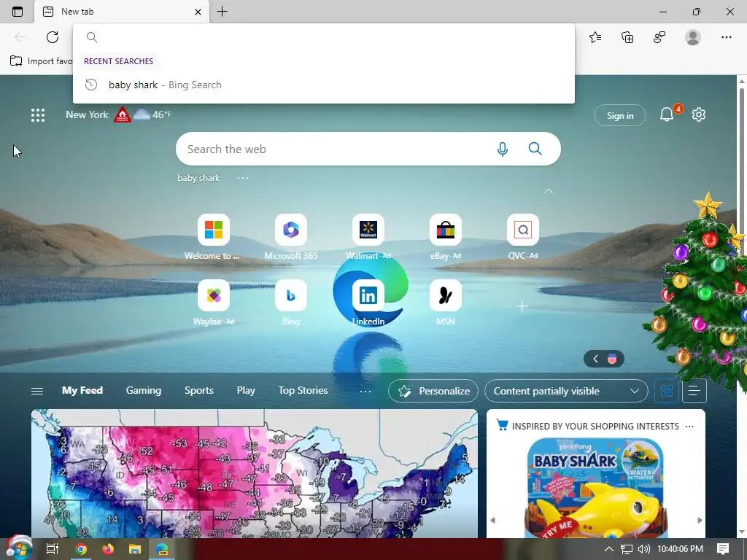Open the browser profile avatar
This screenshot has height=560, width=747.
click(x=693, y=37)
